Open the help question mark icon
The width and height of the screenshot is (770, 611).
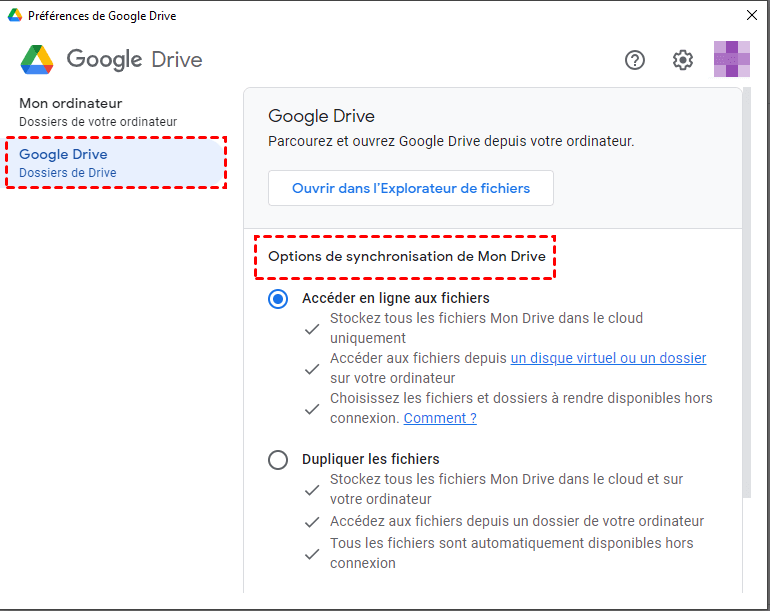[634, 60]
